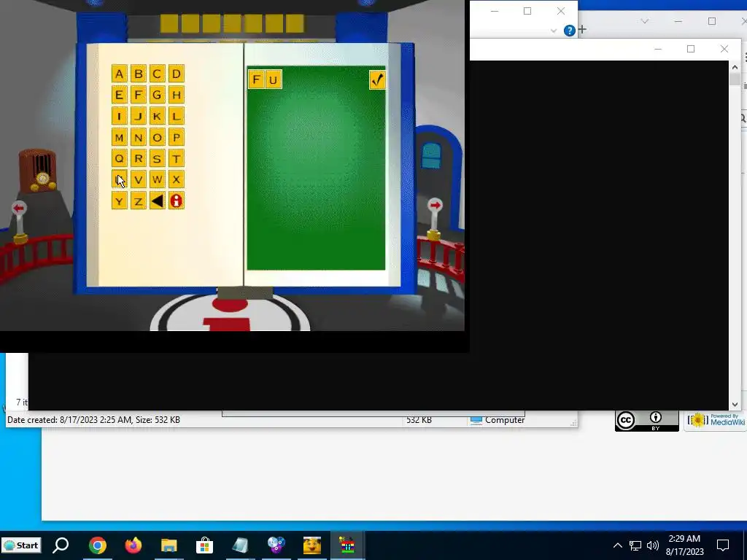Open taskbar search magnifier

[x=61, y=545]
